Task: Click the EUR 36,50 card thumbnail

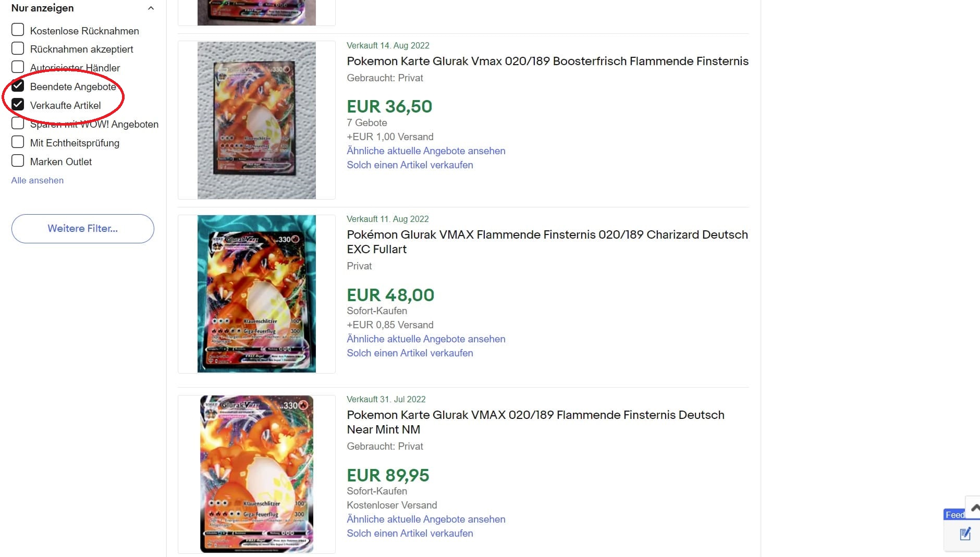Action: (256, 120)
